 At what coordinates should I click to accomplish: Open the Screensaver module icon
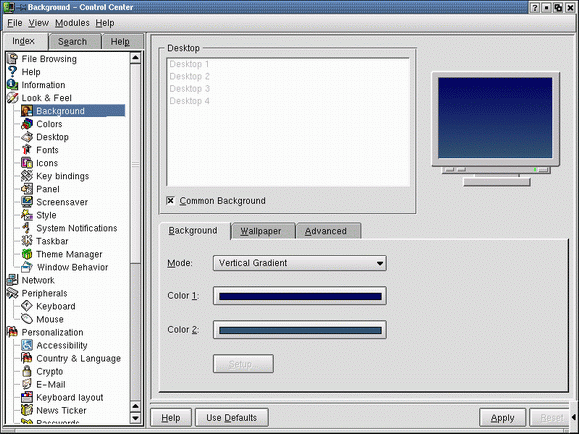27,202
